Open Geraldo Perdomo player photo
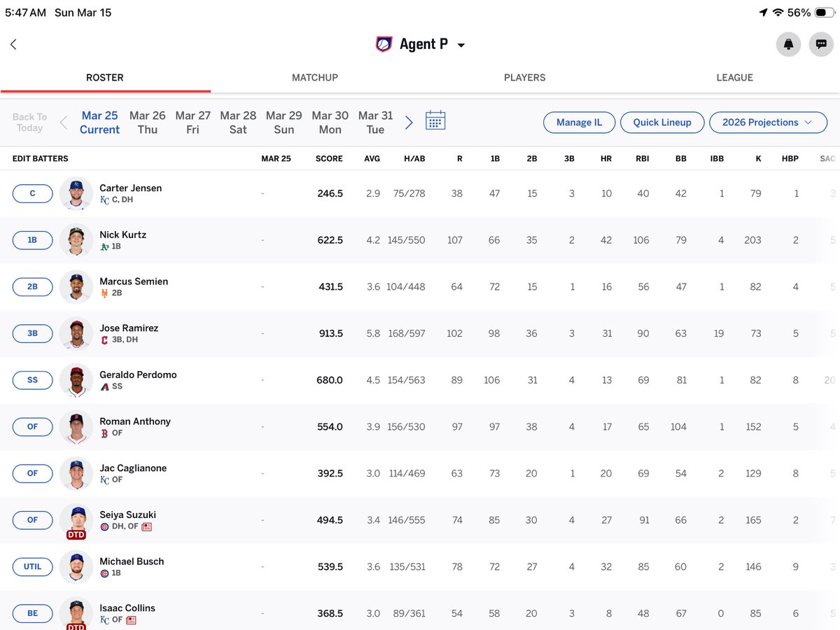Image resolution: width=840 pixels, height=630 pixels. click(x=76, y=381)
